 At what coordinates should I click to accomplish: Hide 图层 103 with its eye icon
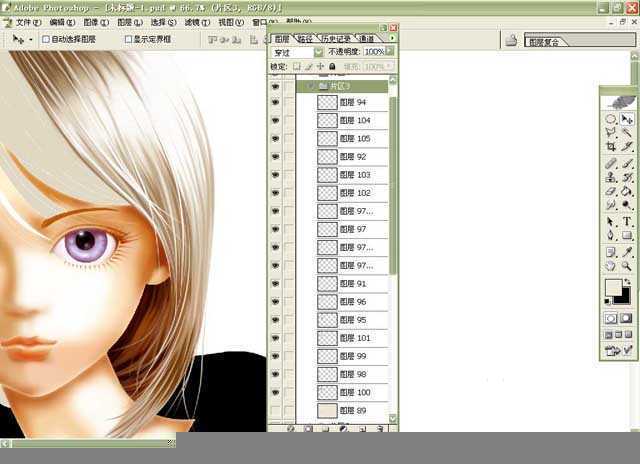(x=276, y=175)
